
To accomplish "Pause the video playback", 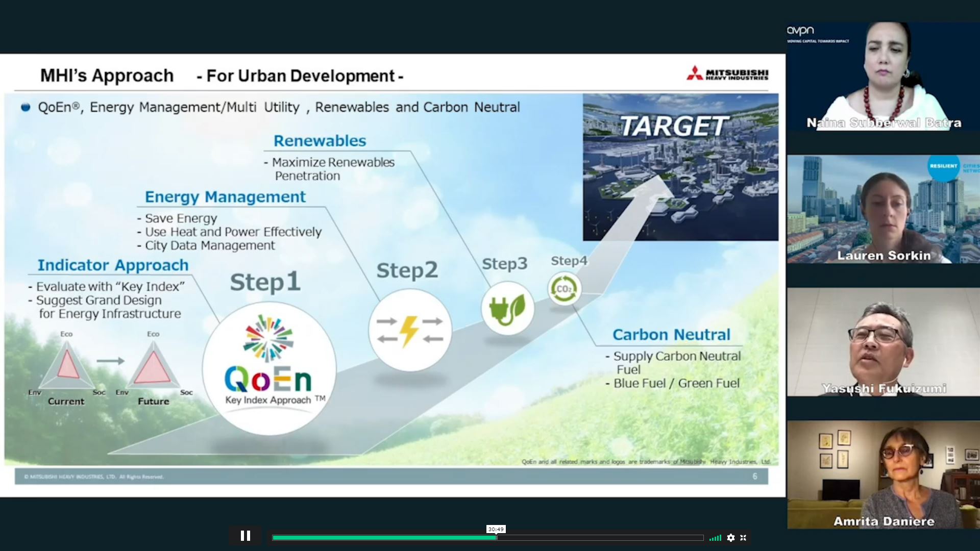I will pos(246,536).
